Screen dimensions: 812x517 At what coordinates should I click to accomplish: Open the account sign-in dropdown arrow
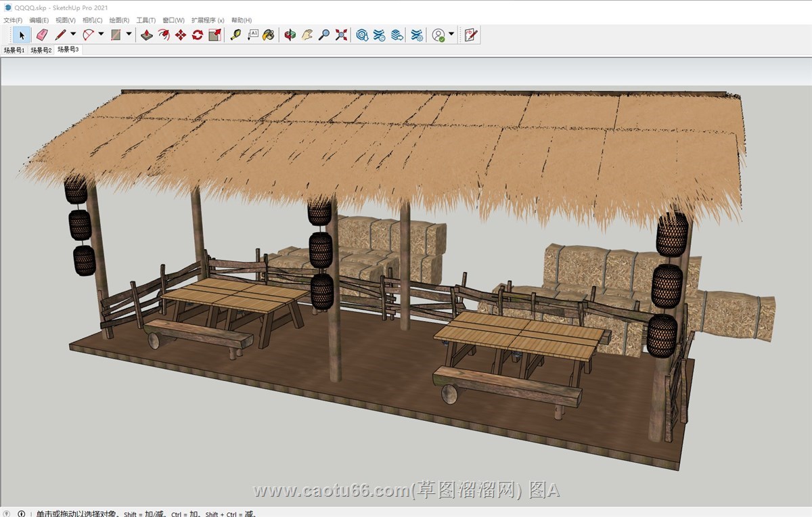[x=451, y=35]
